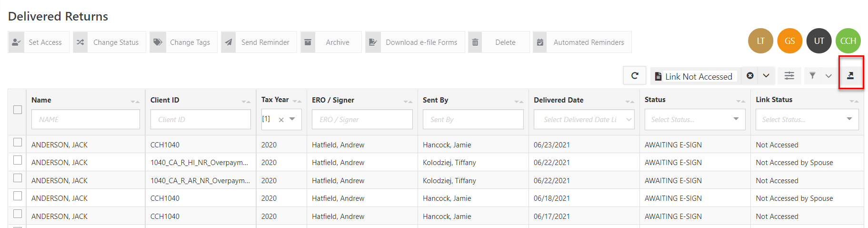
Task: Click the Download e-file Forms icon
Action: pyautogui.click(x=373, y=42)
